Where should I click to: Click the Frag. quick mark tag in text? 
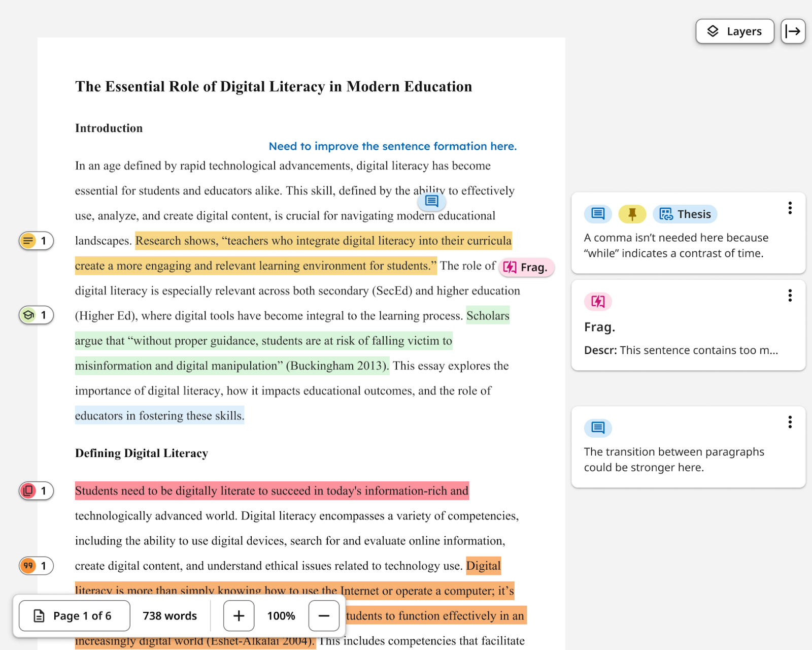(x=526, y=267)
